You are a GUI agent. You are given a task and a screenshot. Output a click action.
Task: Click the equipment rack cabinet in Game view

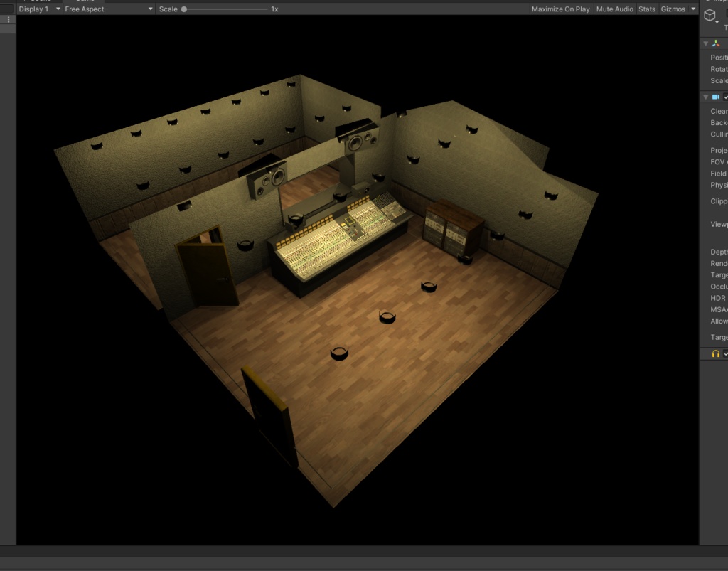click(x=454, y=228)
